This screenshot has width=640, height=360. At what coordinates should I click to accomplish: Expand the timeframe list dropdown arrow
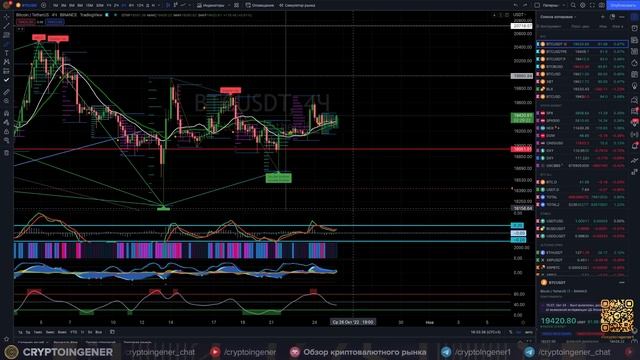click(x=159, y=5)
